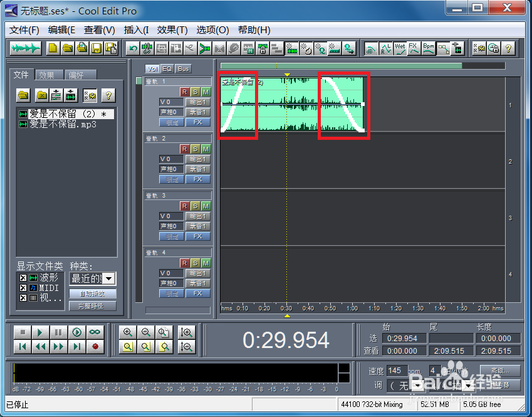Play to end circle button

click(76, 332)
